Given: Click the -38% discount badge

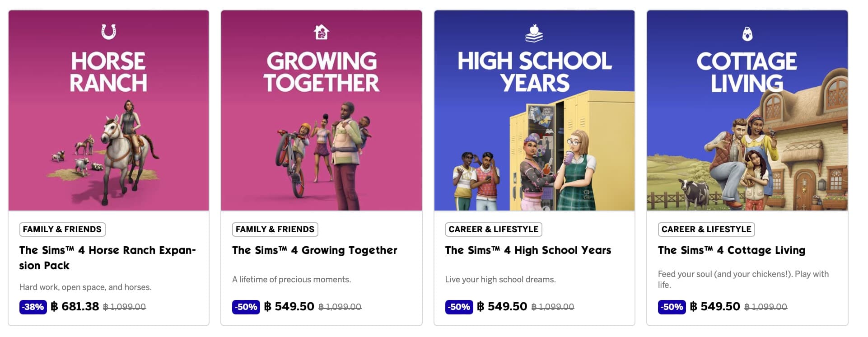Looking at the screenshot, I should 33,307.
